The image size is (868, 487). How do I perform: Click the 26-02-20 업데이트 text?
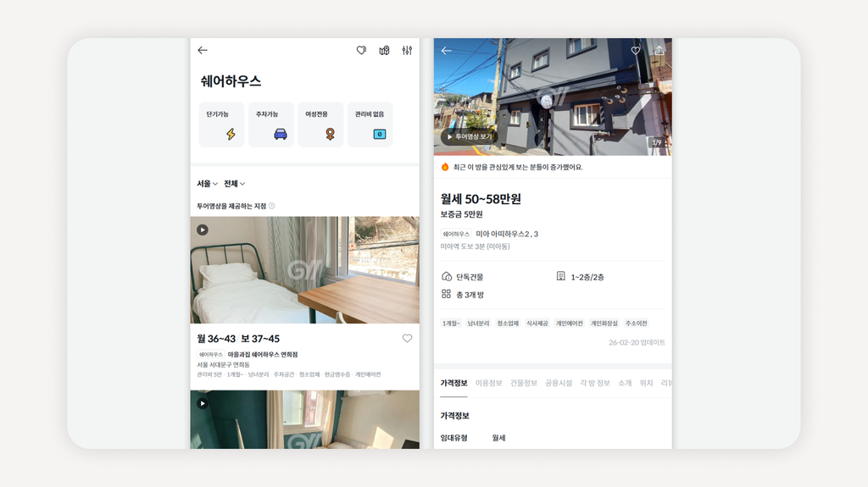tap(637, 342)
